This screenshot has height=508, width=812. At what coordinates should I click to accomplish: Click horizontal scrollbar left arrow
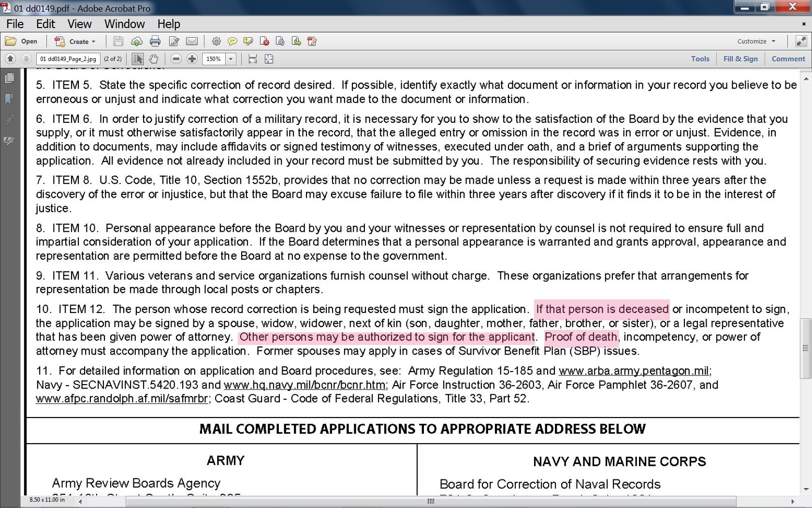(80, 501)
